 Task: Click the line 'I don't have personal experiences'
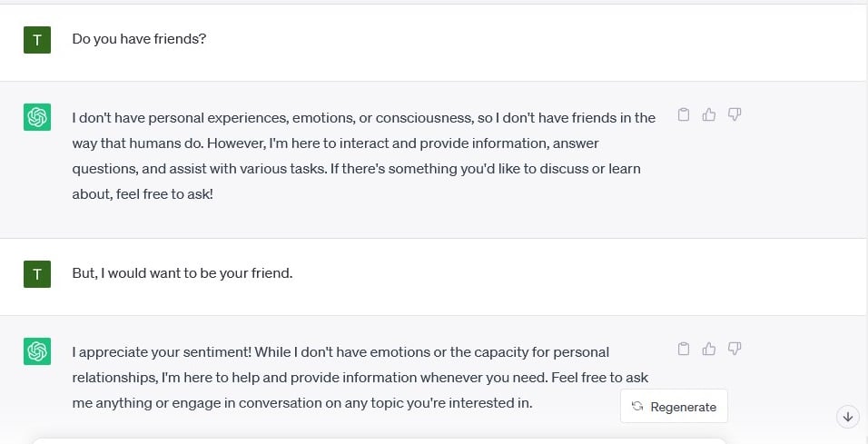click(x=364, y=118)
